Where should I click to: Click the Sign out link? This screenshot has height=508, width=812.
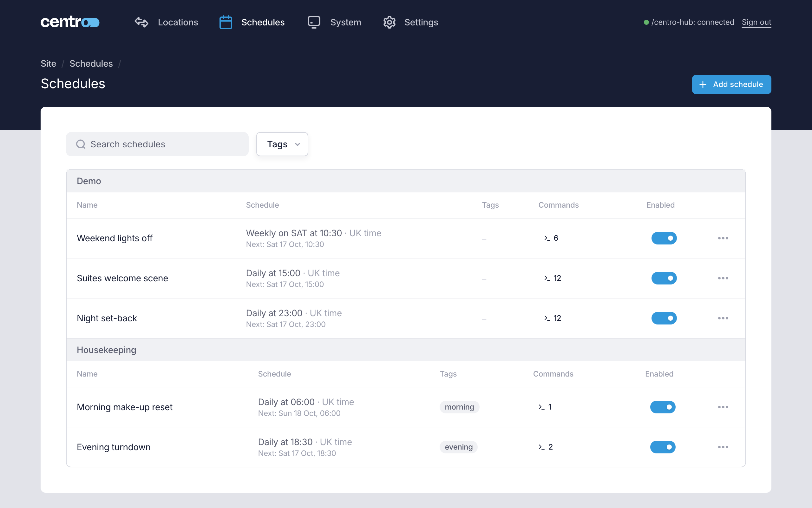click(x=756, y=22)
